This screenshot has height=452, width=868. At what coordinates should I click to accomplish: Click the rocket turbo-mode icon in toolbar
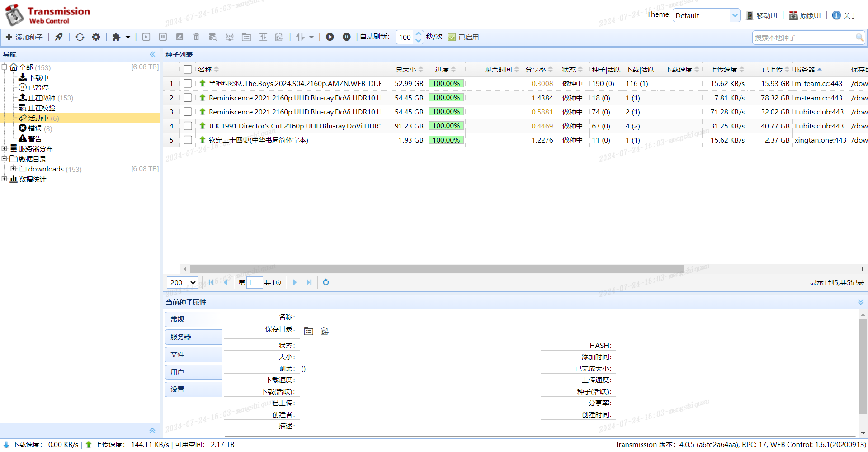click(59, 37)
